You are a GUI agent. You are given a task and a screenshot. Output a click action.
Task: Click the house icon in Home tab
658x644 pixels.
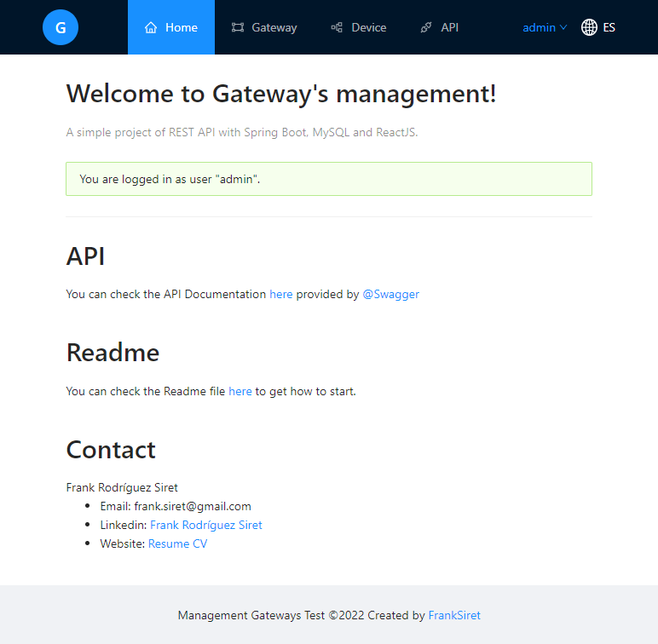(x=151, y=27)
